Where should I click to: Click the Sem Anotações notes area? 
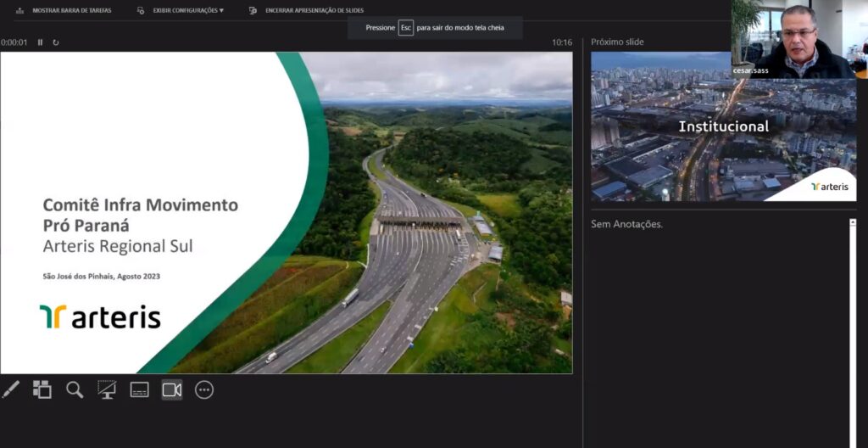(x=720, y=333)
